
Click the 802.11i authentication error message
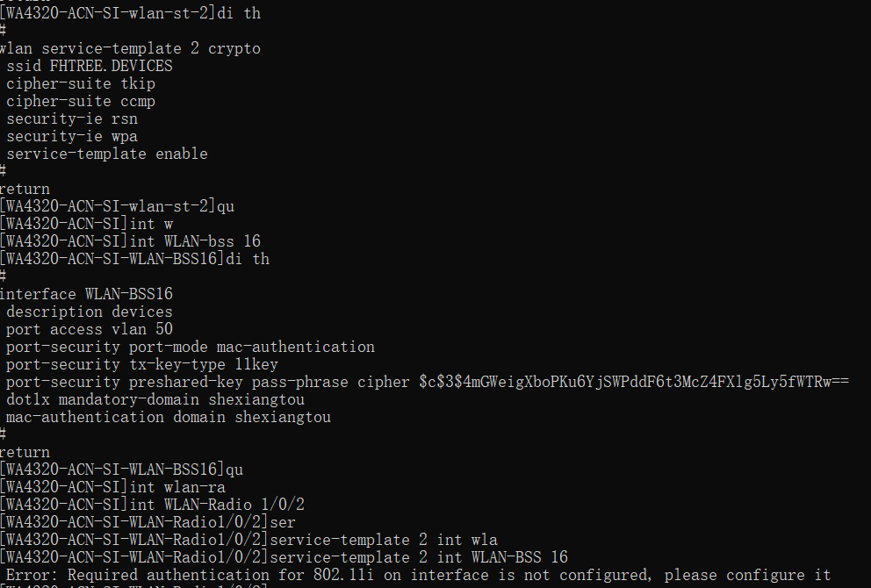pos(414,575)
